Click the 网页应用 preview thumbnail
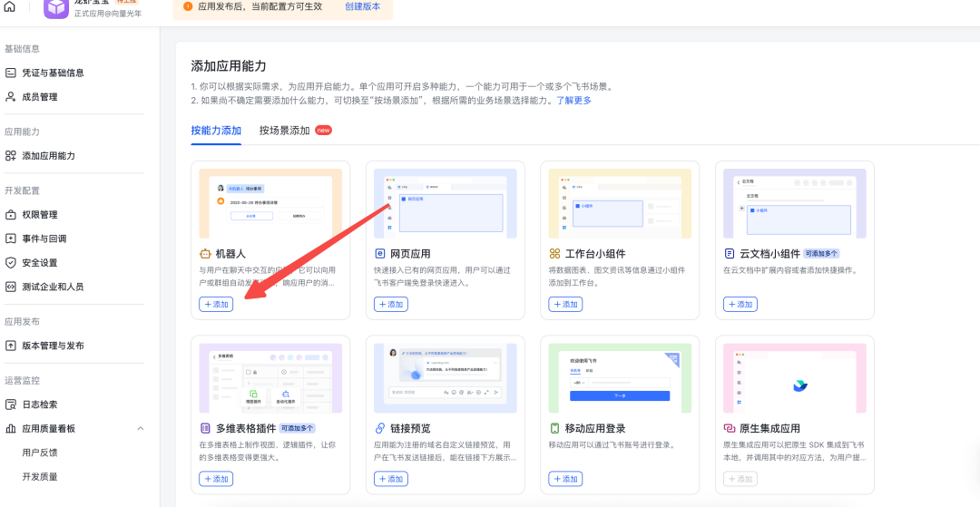The width and height of the screenshot is (980, 507). point(446,203)
